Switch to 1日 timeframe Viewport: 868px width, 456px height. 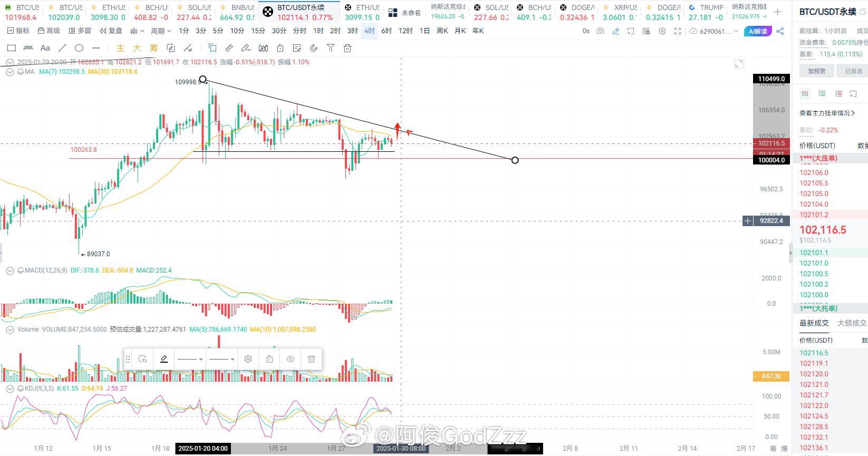[425, 31]
